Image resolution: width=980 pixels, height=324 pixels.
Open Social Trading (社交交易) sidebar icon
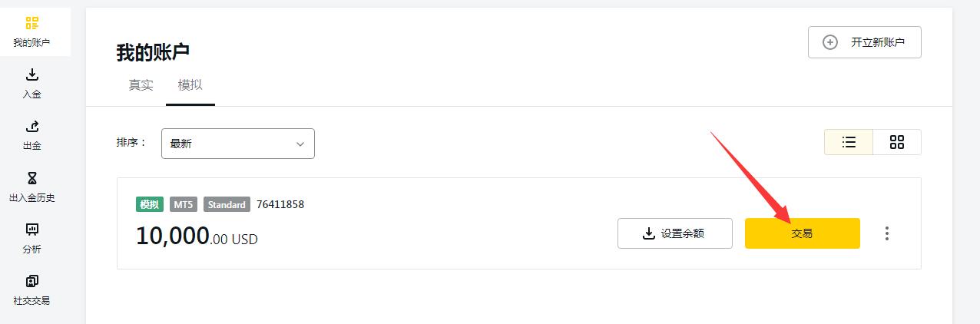tap(31, 281)
